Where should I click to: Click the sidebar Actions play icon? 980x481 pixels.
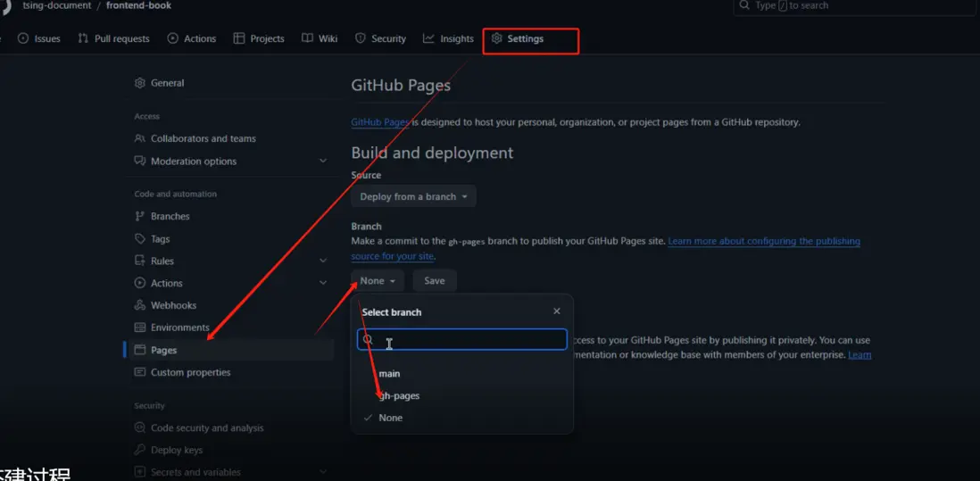(x=140, y=283)
